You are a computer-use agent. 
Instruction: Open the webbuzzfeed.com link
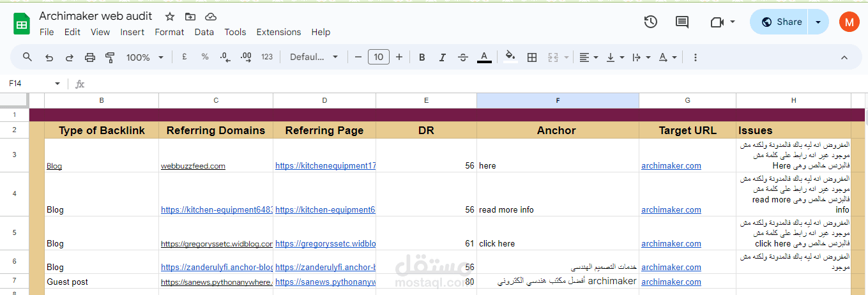click(193, 165)
